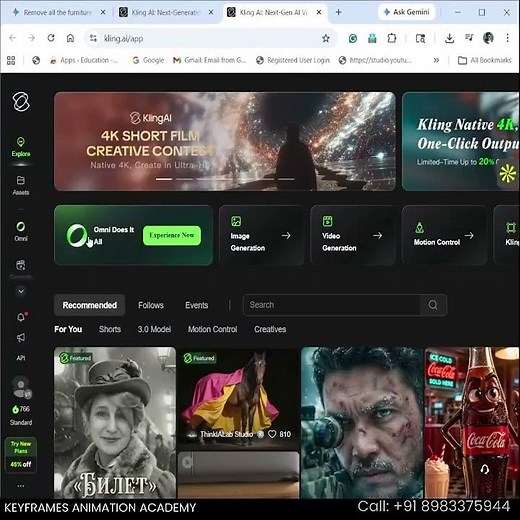Screen dimensions: 520x520
Task: Click the KlingAI logo in the sidebar
Action: pos(21,102)
